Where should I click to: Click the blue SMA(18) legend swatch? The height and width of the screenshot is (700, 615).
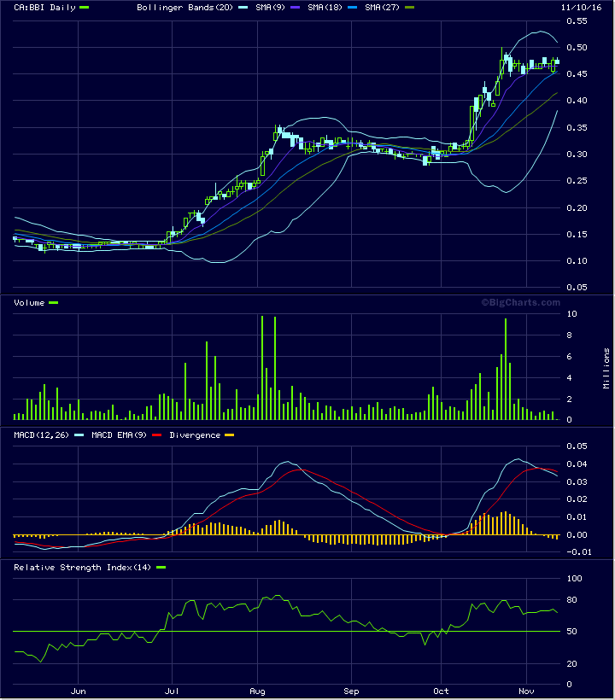coord(352,8)
